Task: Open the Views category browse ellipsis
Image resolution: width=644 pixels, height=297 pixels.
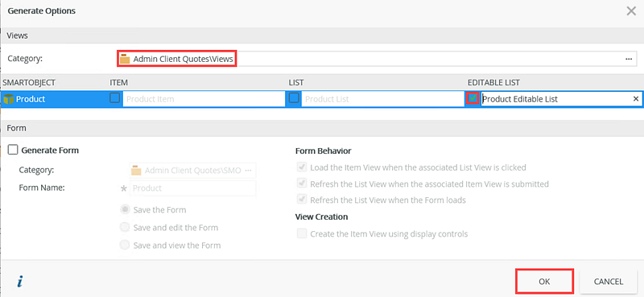Action: [629, 59]
